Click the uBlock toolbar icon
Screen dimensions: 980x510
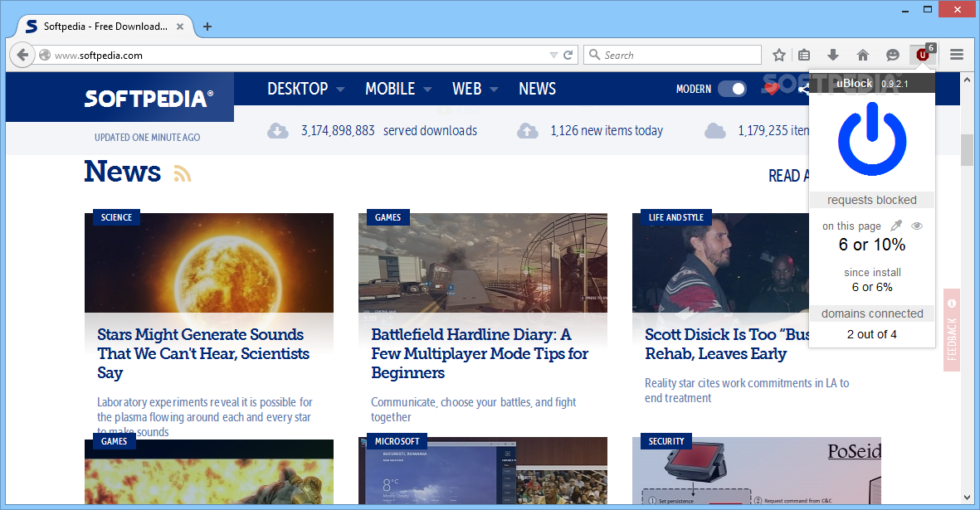[x=923, y=54]
